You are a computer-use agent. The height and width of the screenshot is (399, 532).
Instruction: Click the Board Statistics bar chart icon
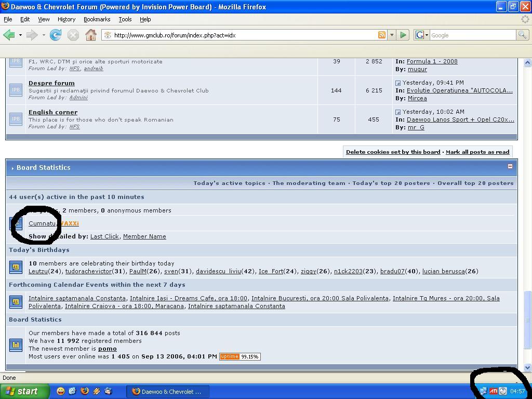(16, 345)
